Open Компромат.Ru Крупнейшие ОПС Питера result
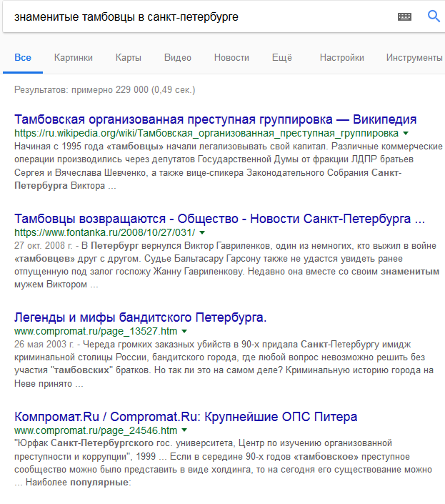Viewport: 445px width, 504px height. [x=186, y=417]
